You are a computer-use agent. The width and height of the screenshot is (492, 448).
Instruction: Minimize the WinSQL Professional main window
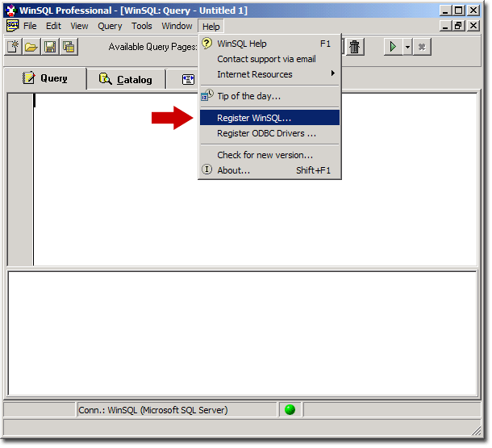(447, 10)
